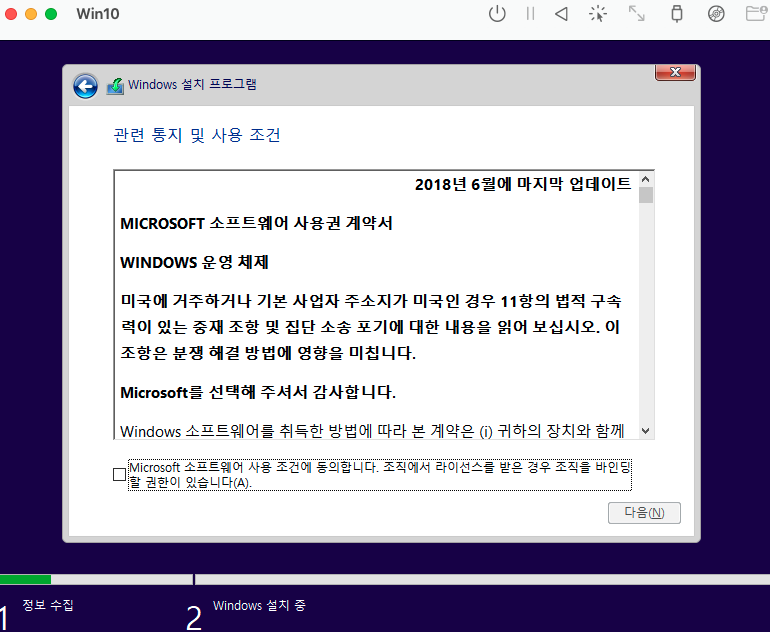Click the license text scroll up arrow

(x=646, y=179)
